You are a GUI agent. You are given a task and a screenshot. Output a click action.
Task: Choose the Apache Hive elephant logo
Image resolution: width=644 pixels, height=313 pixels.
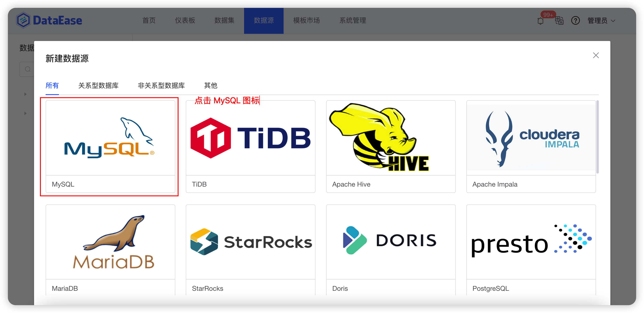[379, 137]
